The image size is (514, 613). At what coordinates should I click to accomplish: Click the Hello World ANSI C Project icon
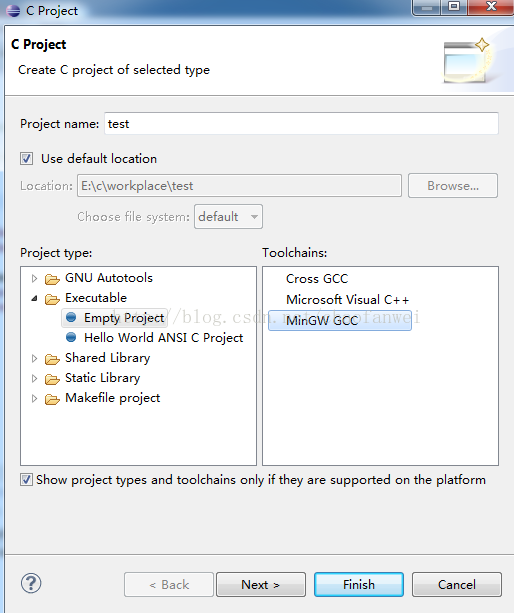click(71, 337)
